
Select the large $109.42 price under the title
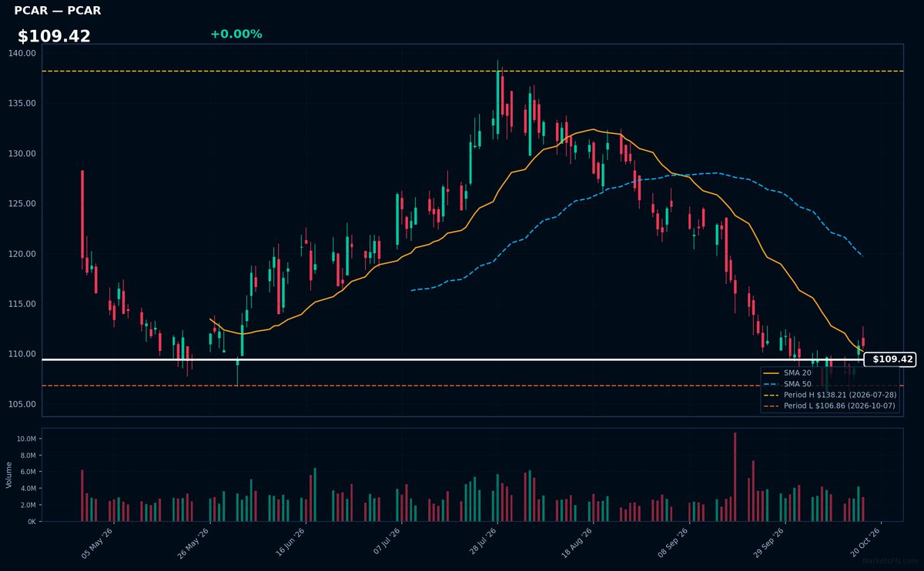(54, 36)
